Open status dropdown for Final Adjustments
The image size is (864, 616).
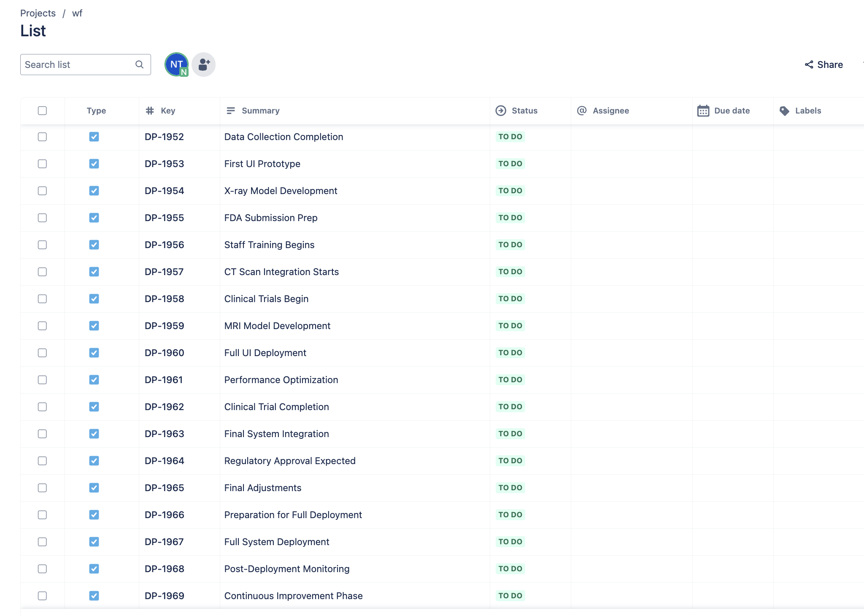(510, 488)
